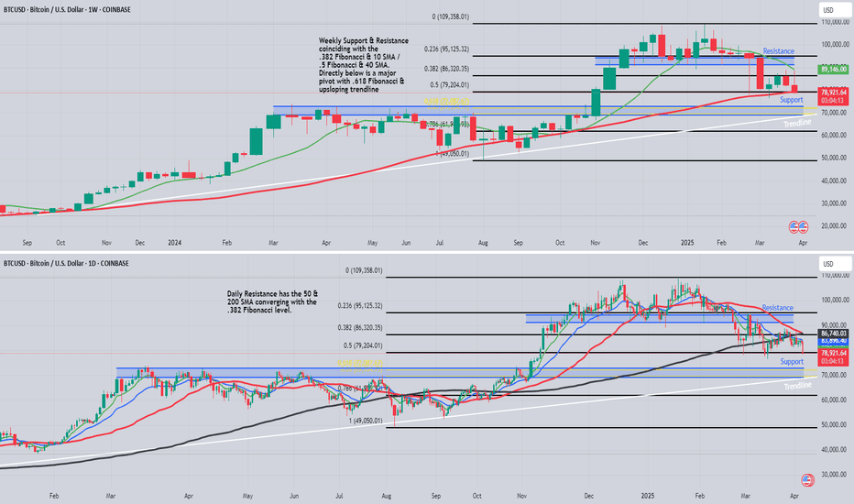Image resolution: width=854 pixels, height=504 pixels.
Task: Click the BTCUSD 1D COINBASE chart title
Action: (66, 264)
